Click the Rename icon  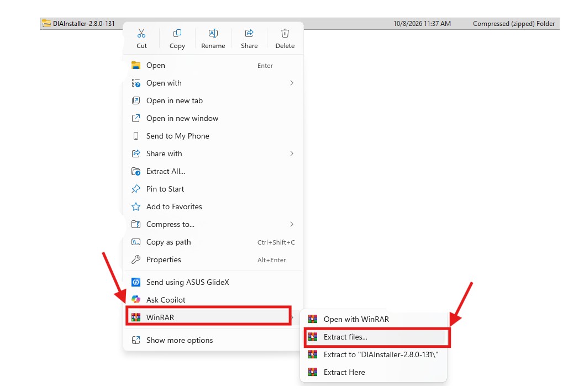pos(213,33)
